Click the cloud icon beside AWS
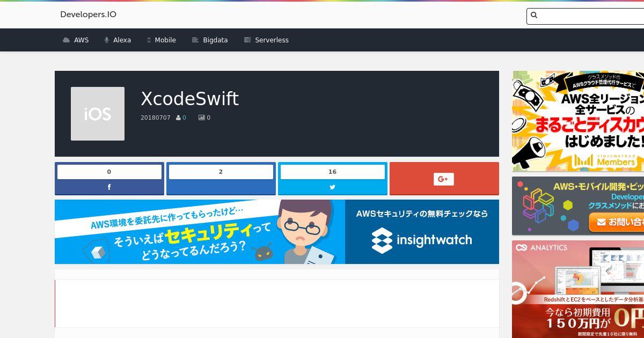The height and width of the screenshot is (338, 644). [66, 40]
